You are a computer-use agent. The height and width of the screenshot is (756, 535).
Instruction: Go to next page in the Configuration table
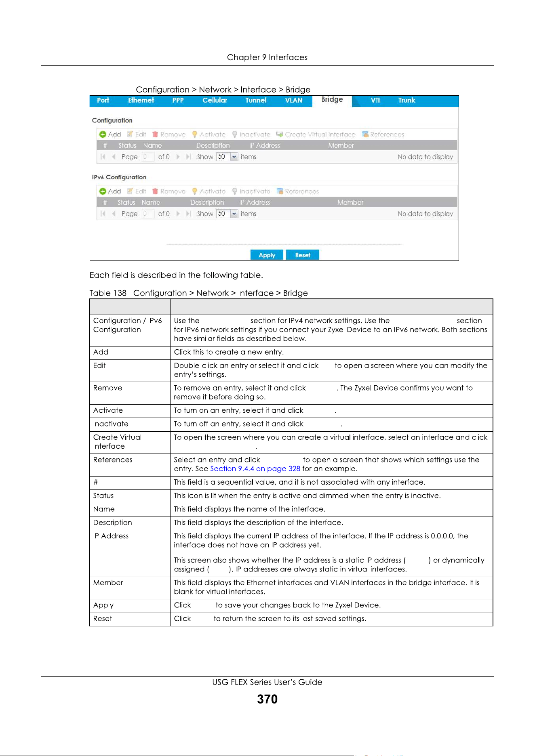(x=178, y=157)
